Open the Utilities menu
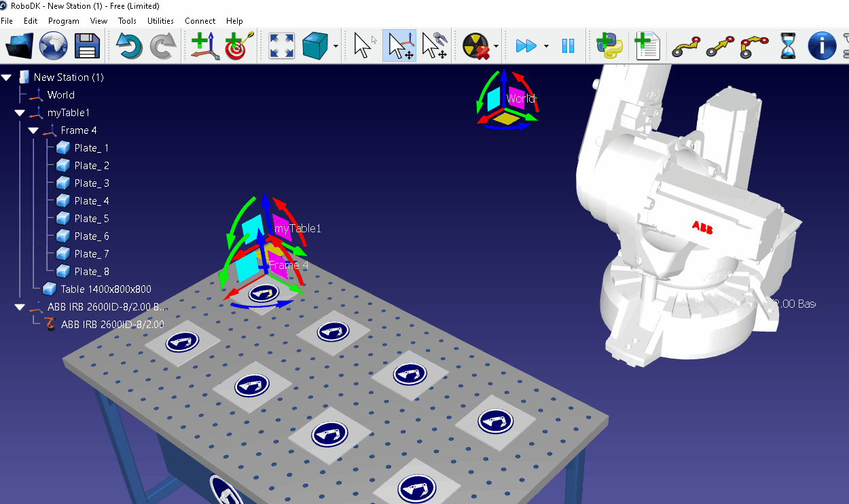Viewport: 849px width, 504px height. (x=160, y=21)
